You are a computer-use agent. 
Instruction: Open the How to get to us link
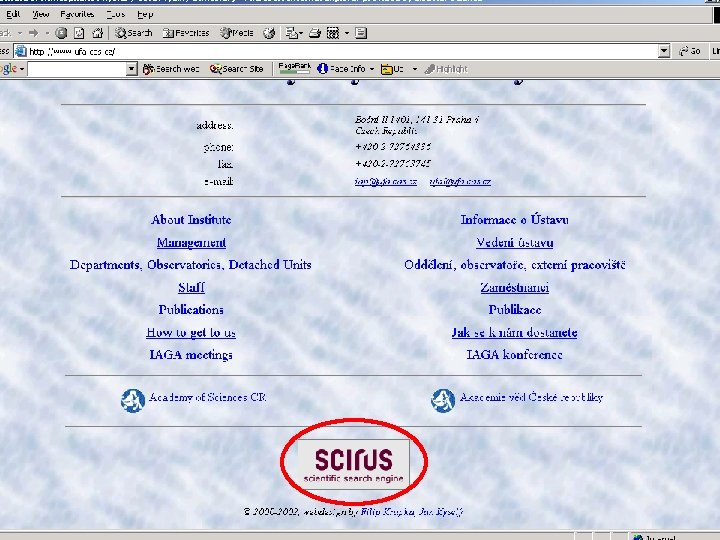tap(191, 332)
